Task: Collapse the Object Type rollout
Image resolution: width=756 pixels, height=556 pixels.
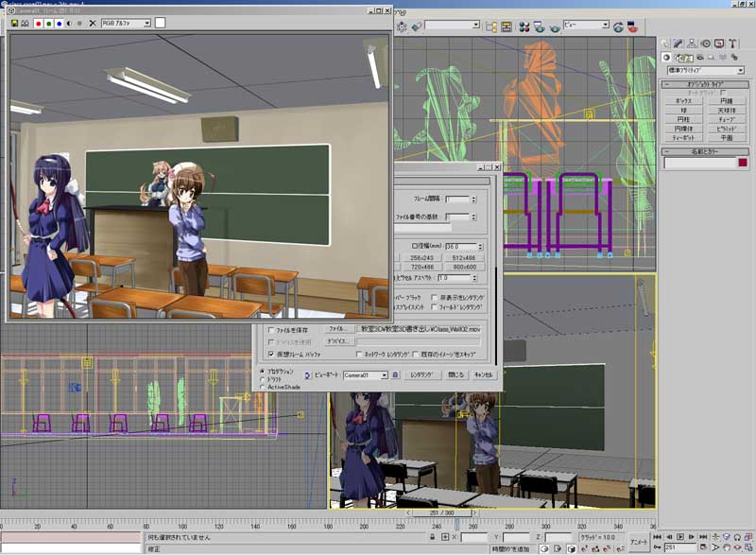Action: point(705,84)
